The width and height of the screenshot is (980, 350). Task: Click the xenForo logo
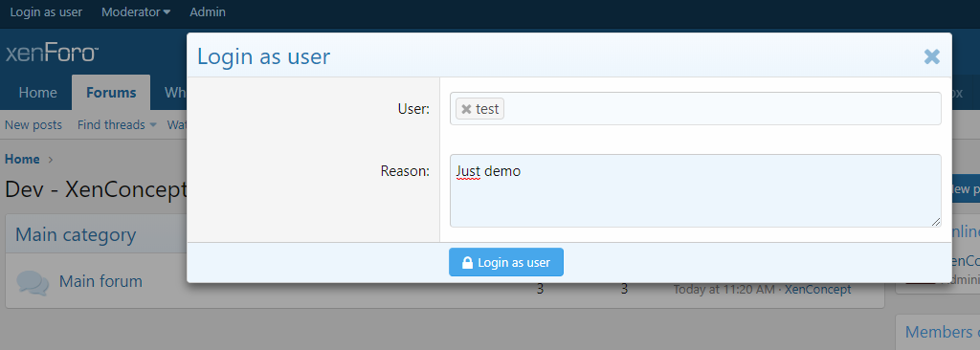52,54
